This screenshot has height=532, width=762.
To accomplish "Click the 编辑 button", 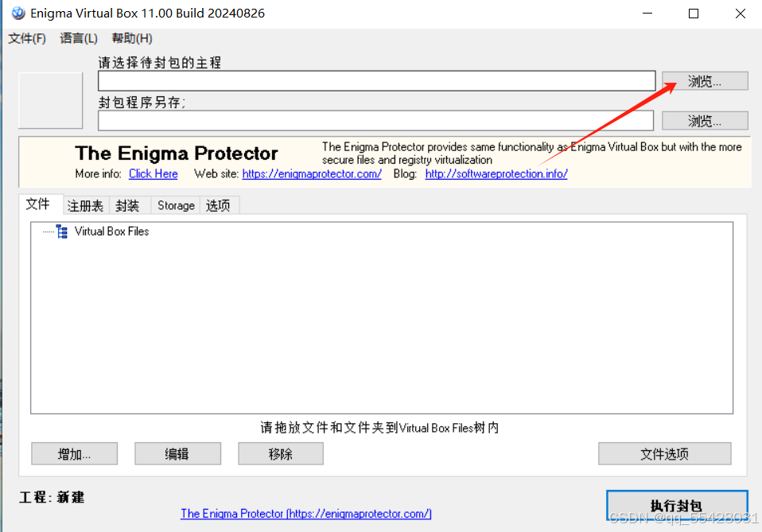I will (177, 454).
